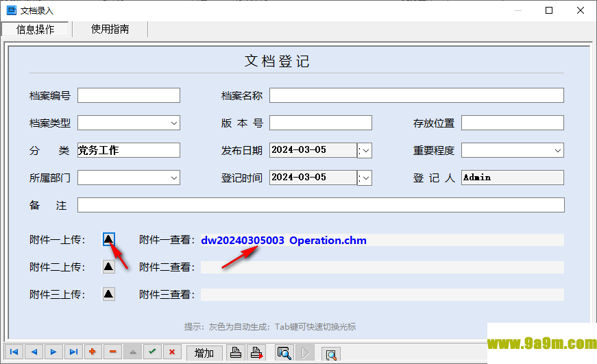Expand the 重要程度 dropdown

pyautogui.click(x=558, y=150)
